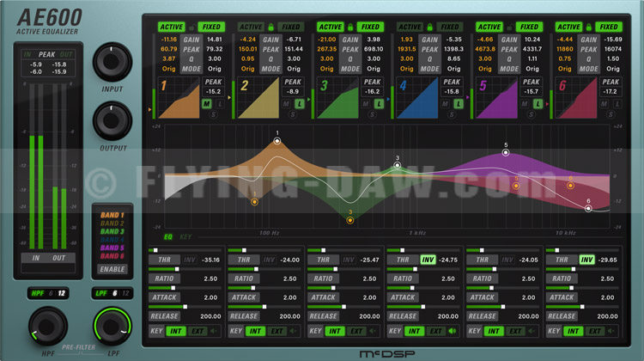Image resolution: width=644 pixels, height=361 pixels.
Task: Set key to INT on band 5
Action: click(494, 331)
